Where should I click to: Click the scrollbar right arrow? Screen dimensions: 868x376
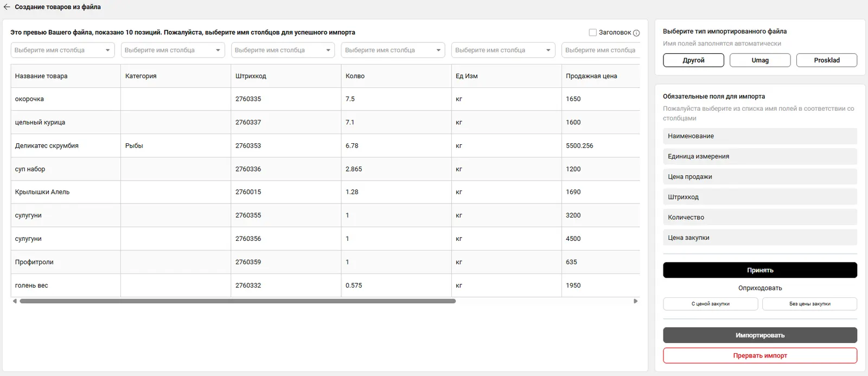click(635, 301)
